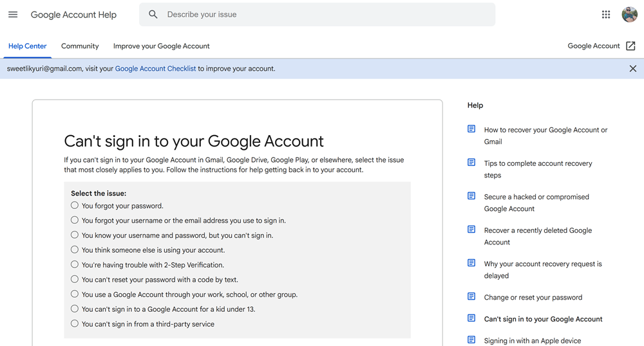Switch to the Help Center tab

[x=28, y=46]
